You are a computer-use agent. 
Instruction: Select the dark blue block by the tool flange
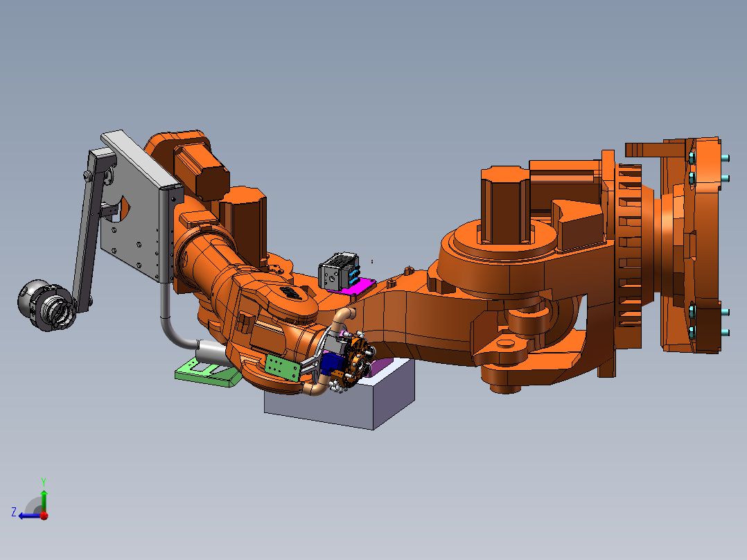(331, 364)
